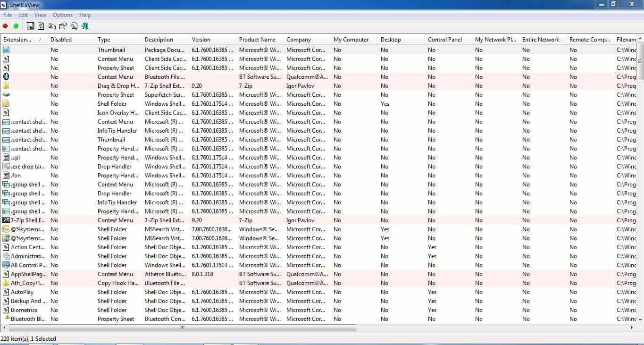Sort by the Version column header
This screenshot has height=345, width=644.
[212, 40]
